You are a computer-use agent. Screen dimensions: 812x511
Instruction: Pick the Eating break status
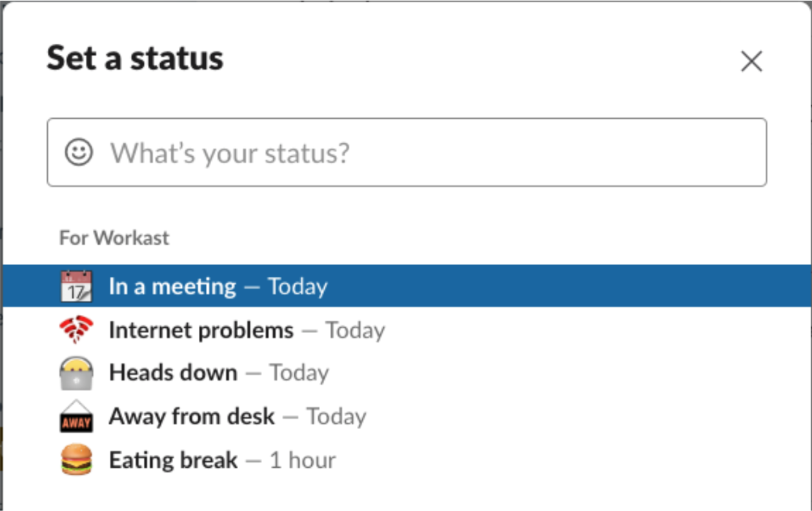(172, 459)
